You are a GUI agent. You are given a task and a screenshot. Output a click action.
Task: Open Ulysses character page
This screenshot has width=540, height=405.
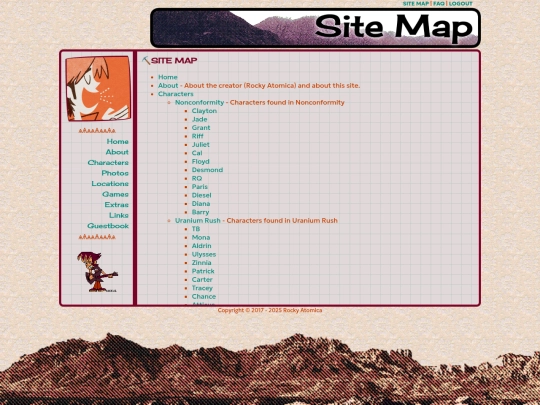[x=204, y=254]
